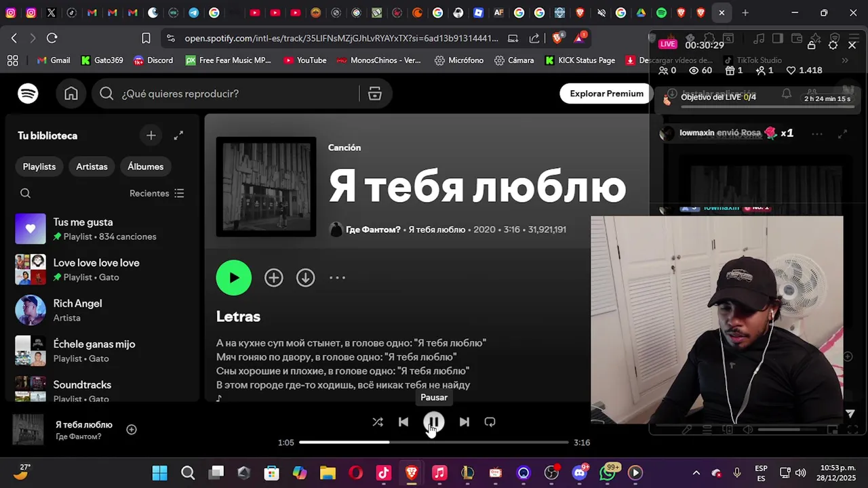This screenshot has height=488, width=868.
Task: Show hidden system tray icons chevron
Action: point(696,473)
